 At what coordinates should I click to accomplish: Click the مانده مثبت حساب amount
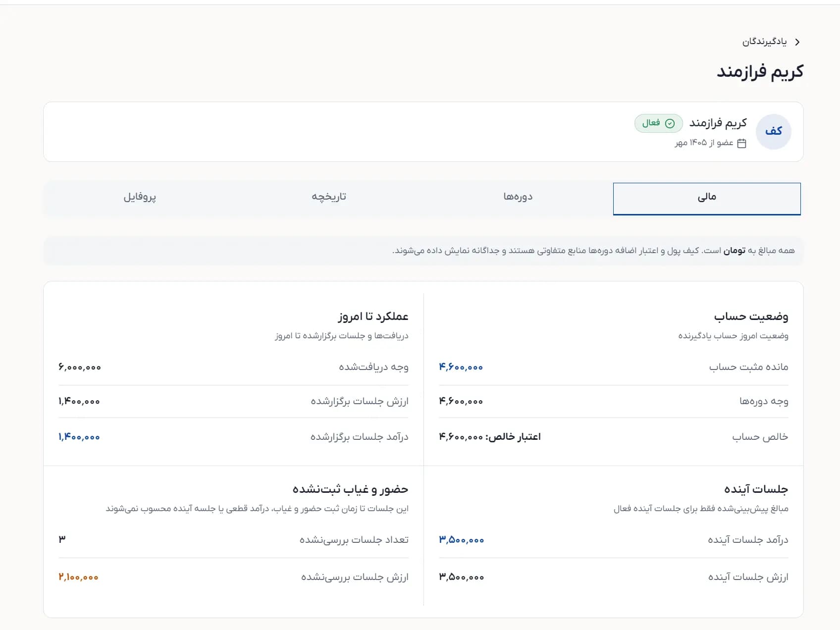pos(461,367)
